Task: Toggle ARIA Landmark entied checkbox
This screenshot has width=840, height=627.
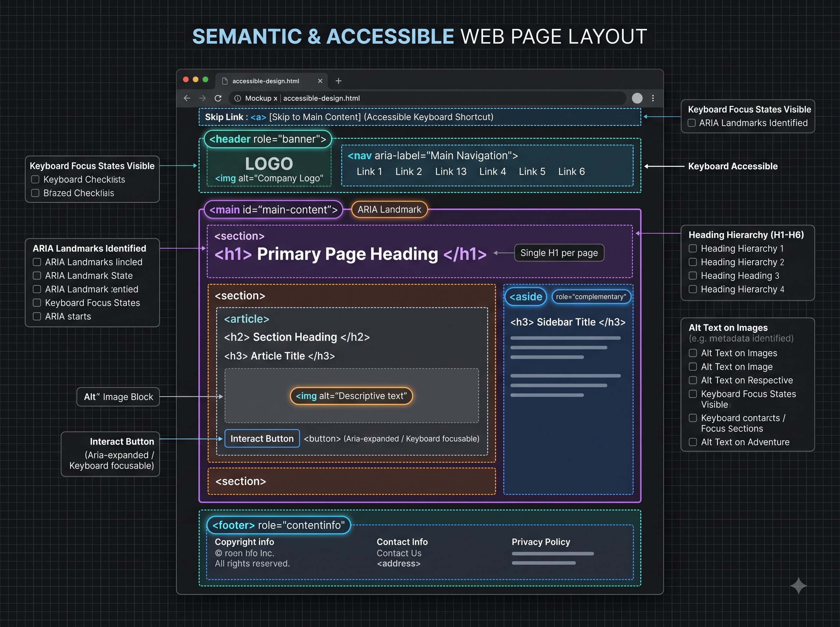Action: pos(37,289)
